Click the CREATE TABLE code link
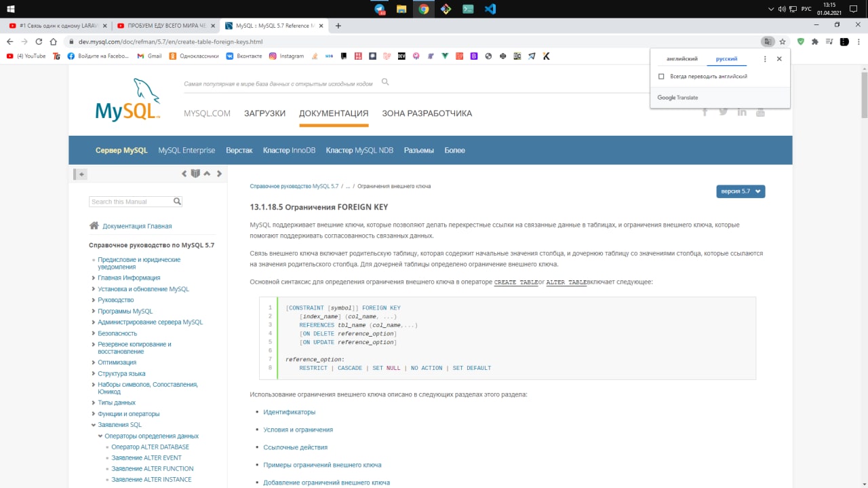 (515, 282)
